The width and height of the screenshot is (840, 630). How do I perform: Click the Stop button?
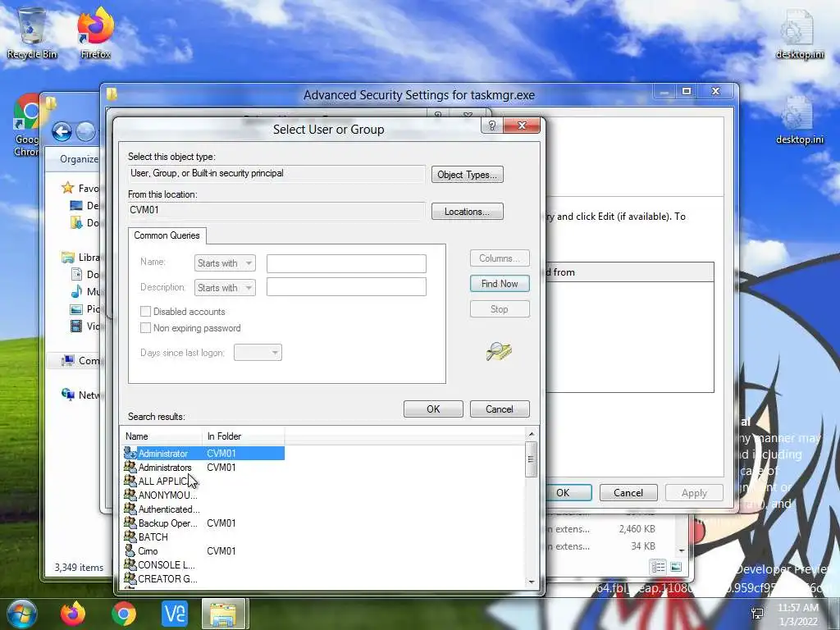coord(500,309)
